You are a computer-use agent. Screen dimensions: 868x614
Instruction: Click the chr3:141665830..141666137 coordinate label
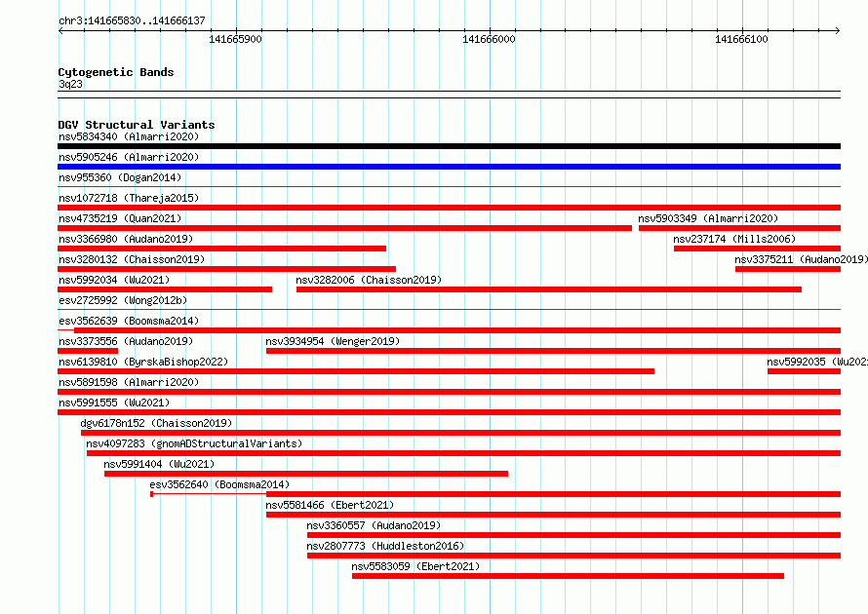(132, 20)
